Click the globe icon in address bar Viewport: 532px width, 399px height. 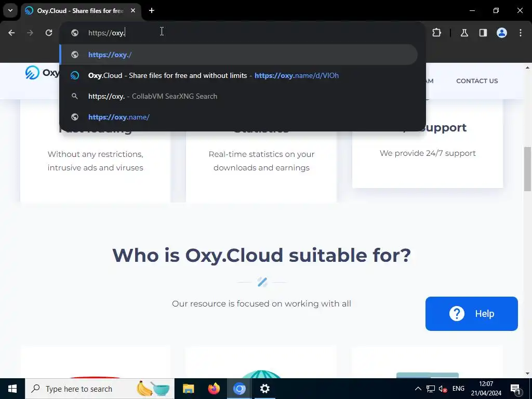(75, 33)
